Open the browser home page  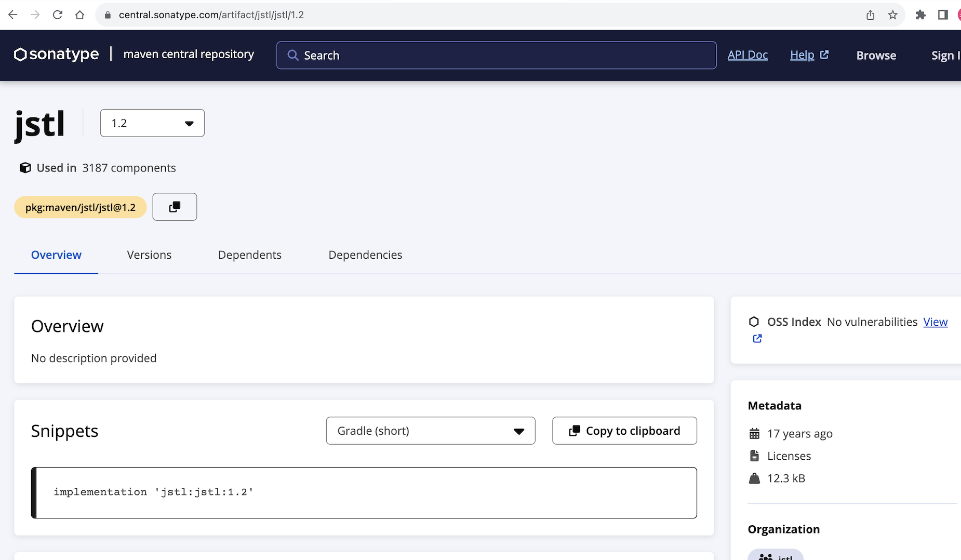point(79,15)
